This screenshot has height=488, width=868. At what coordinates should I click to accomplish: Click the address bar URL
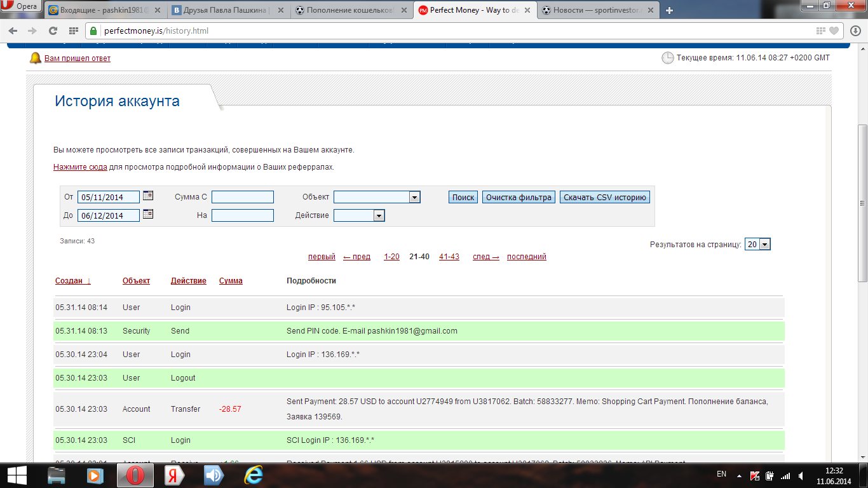coord(156,30)
